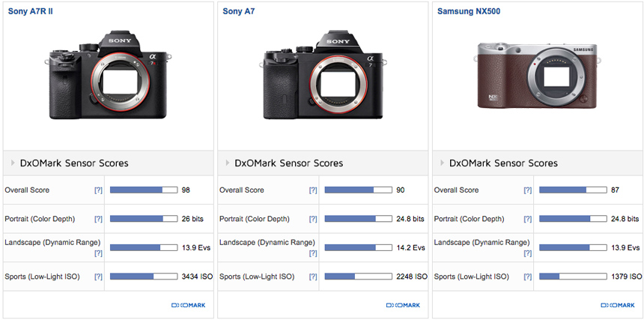
Task: Click the Sony A7R II overall score bar
Action: click(144, 190)
